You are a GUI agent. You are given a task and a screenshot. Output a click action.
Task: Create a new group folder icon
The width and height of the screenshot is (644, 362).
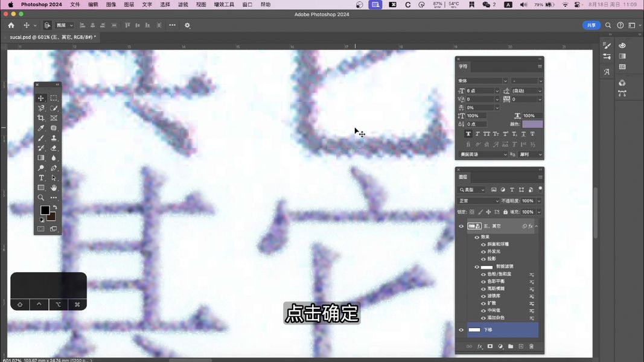(x=511, y=346)
